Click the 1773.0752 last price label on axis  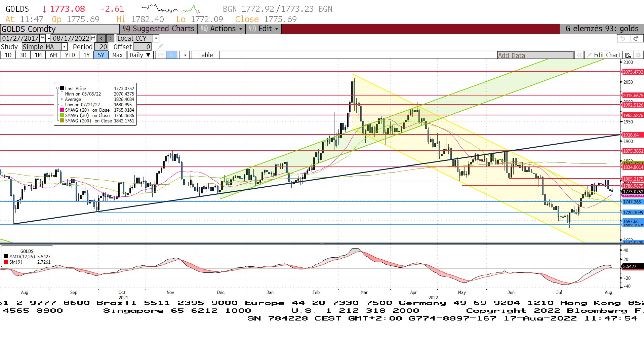[x=633, y=192]
